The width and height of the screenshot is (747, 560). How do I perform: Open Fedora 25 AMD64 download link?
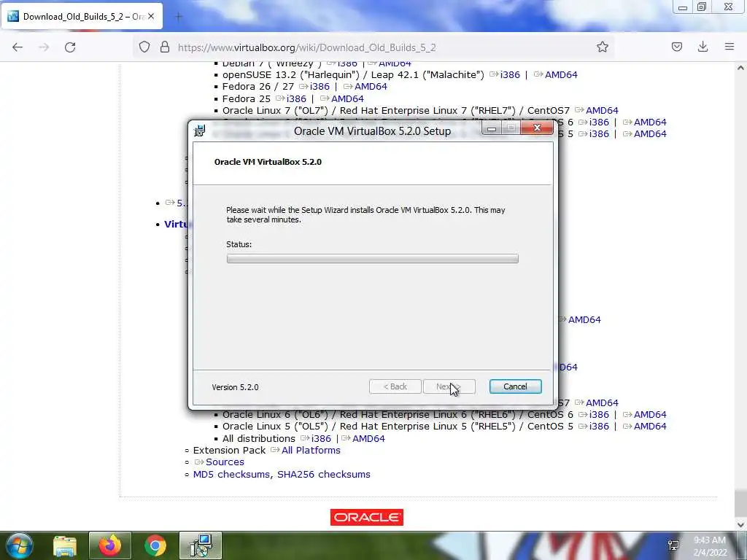pos(347,98)
